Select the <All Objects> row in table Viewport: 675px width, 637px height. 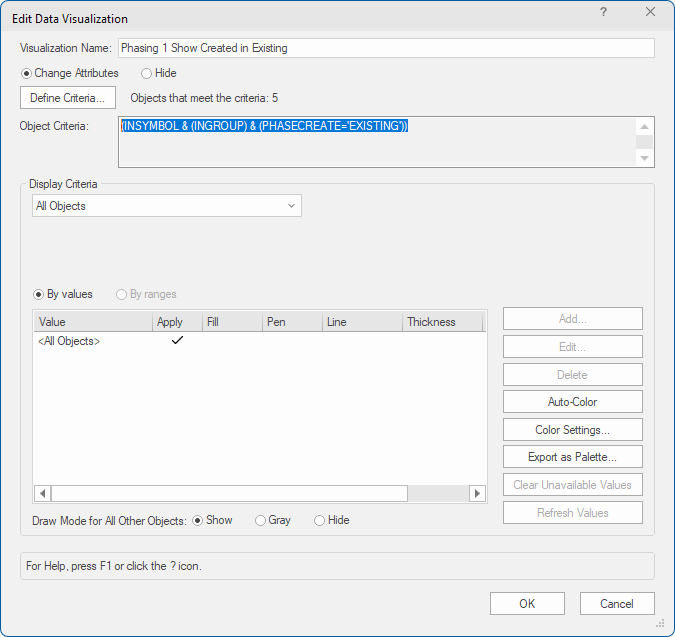(x=69, y=341)
